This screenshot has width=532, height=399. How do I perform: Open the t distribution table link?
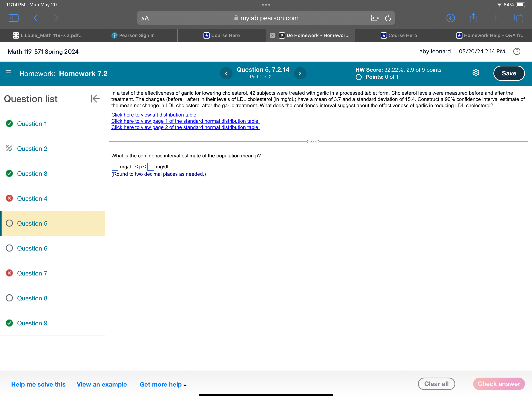click(154, 115)
